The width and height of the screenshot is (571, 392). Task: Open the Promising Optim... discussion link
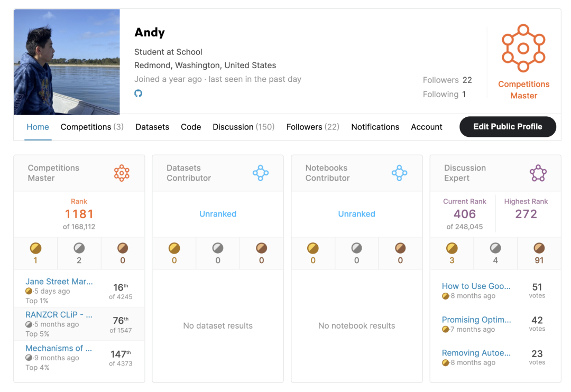click(x=476, y=320)
